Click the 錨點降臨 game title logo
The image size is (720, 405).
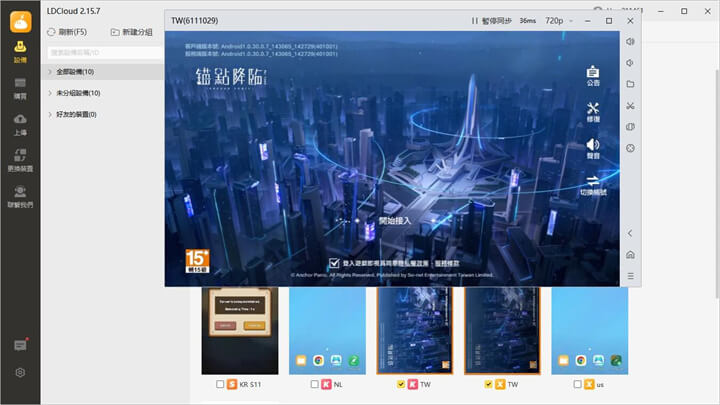point(231,77)
